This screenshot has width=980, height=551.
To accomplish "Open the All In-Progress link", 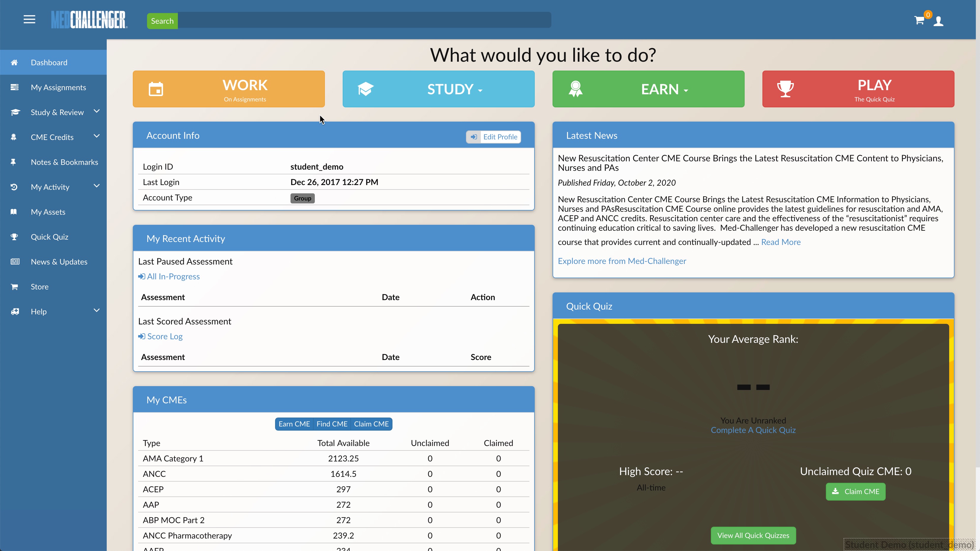I will [x=169, y=277].
